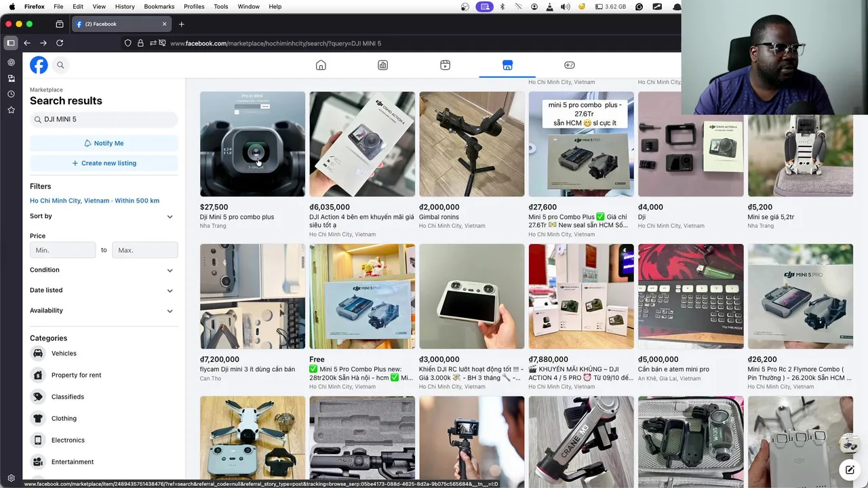This screenshot has height=488, width=868.
Task: Open the atem mini pro listing photo
Action: click(690, 296)
